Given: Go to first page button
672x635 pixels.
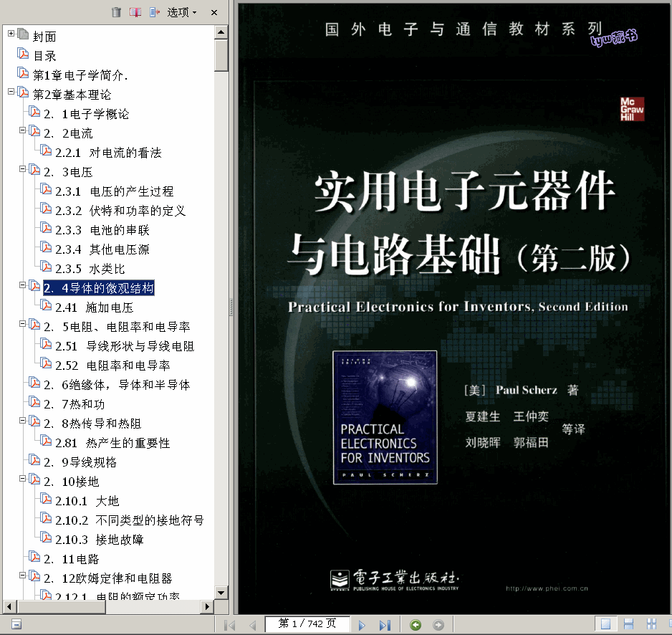Looking at the screenshot, I should pos(230,625).
